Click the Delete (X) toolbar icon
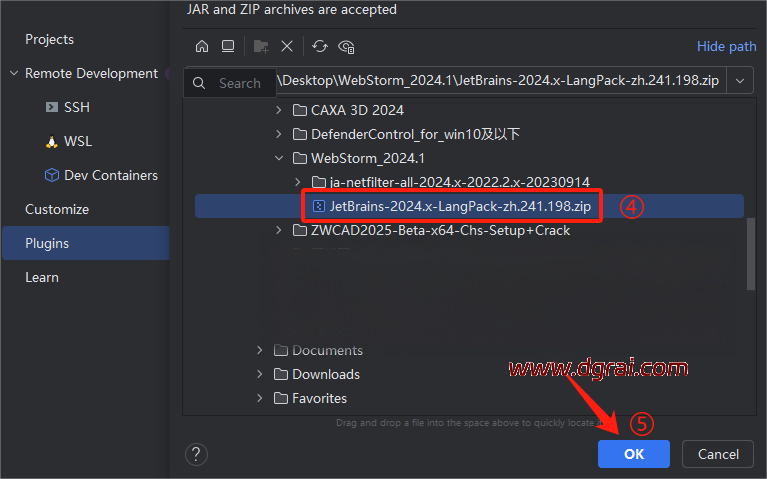 287,46
